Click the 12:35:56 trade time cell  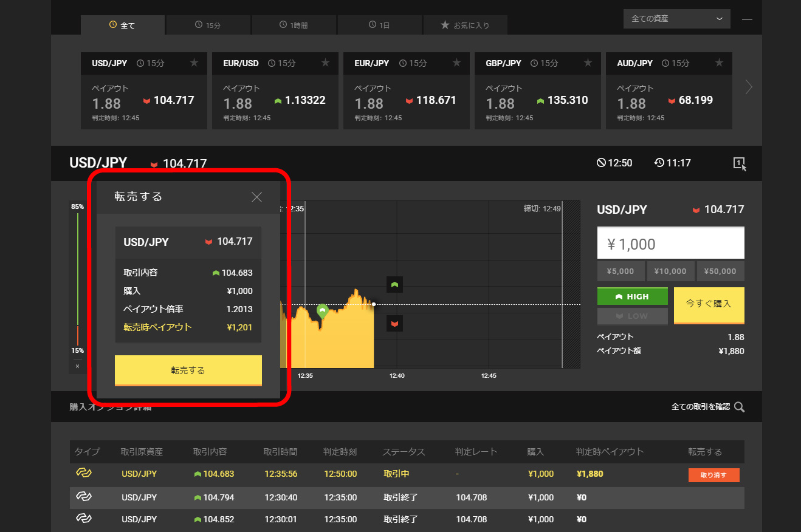click(281, 474)
